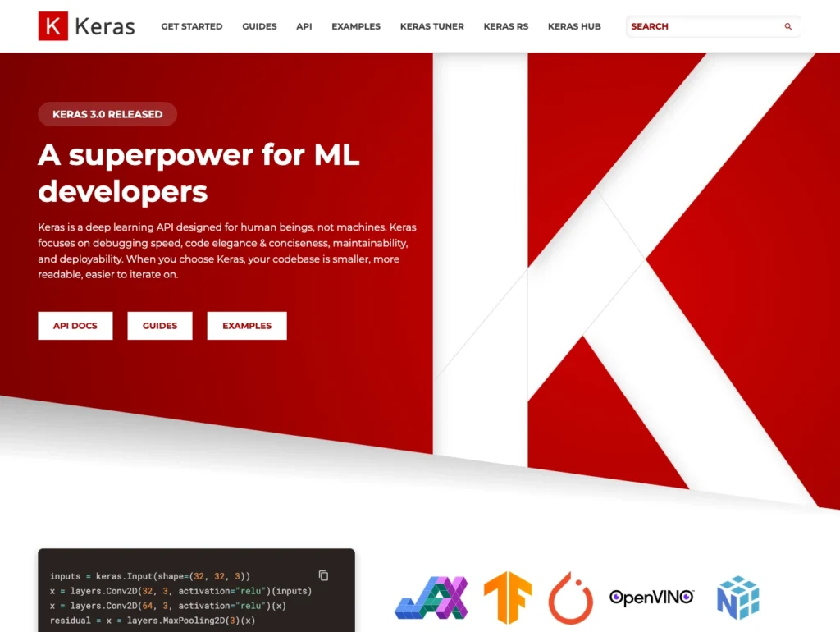Click the KERAS 3.0 RELEASED badge
The height and width of the screenshot is (632, 840).
pyautogui.click(x=107, y=114)
